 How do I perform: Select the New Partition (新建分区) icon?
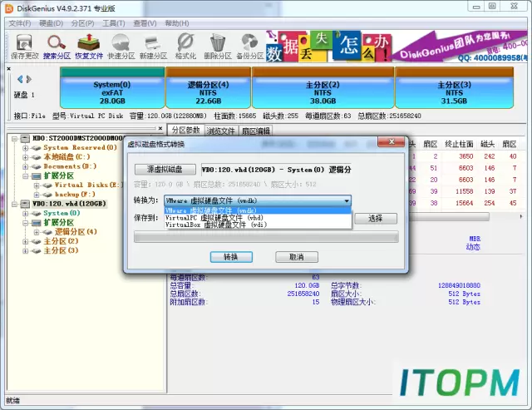[153, 47]
